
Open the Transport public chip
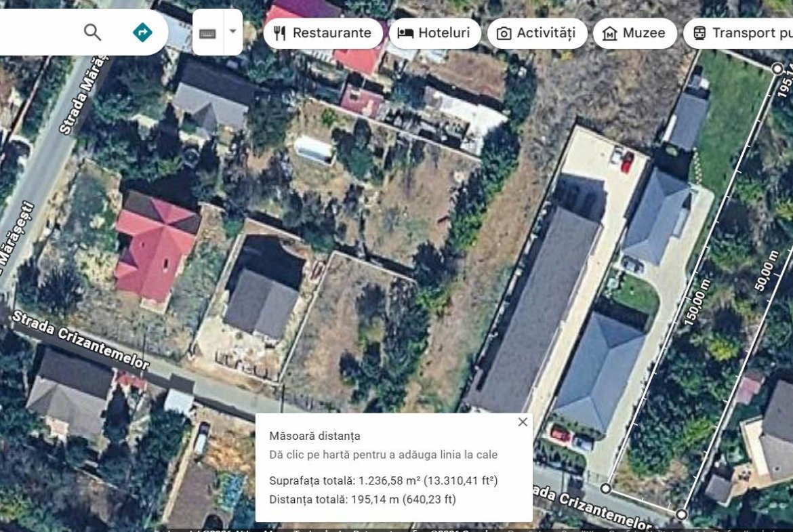(738, 33)
